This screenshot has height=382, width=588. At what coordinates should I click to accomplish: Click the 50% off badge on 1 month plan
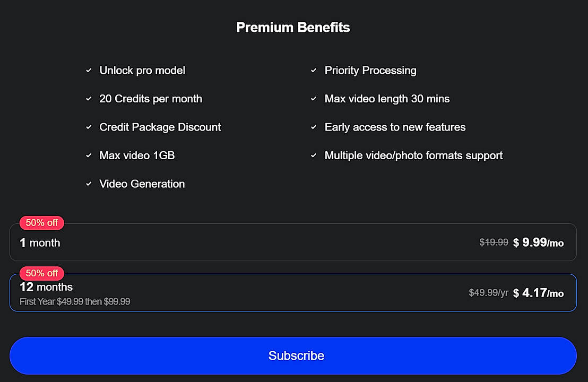[42, 223]
